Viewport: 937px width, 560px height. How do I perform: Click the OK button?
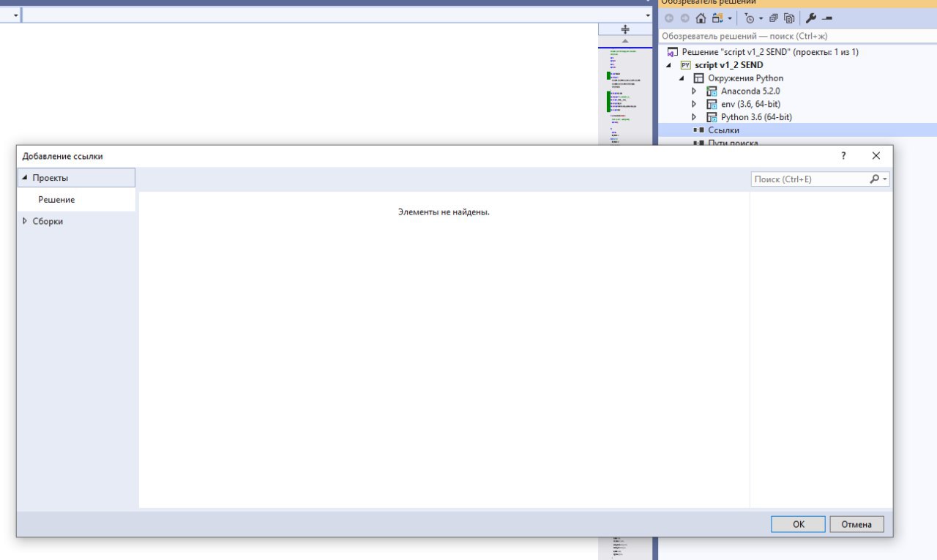point(798,524)
